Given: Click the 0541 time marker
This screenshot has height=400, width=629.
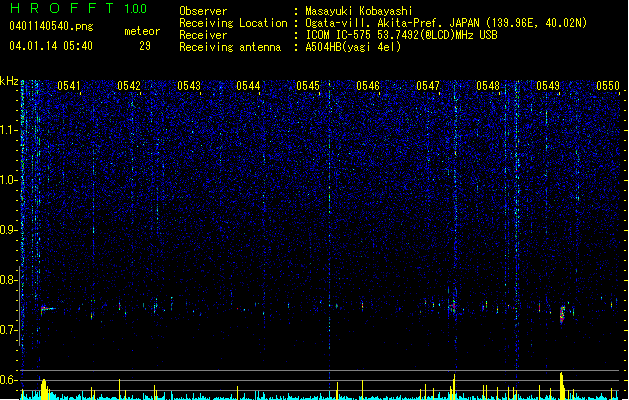Looking at the screenshot, I should 69,86.
